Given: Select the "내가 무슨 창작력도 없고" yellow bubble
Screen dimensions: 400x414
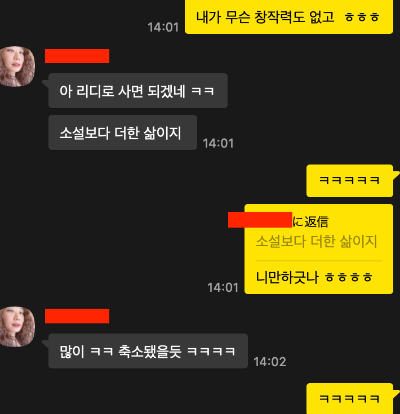Looking at the screenshot, I should pyautogui.click(x=289, y=17).
